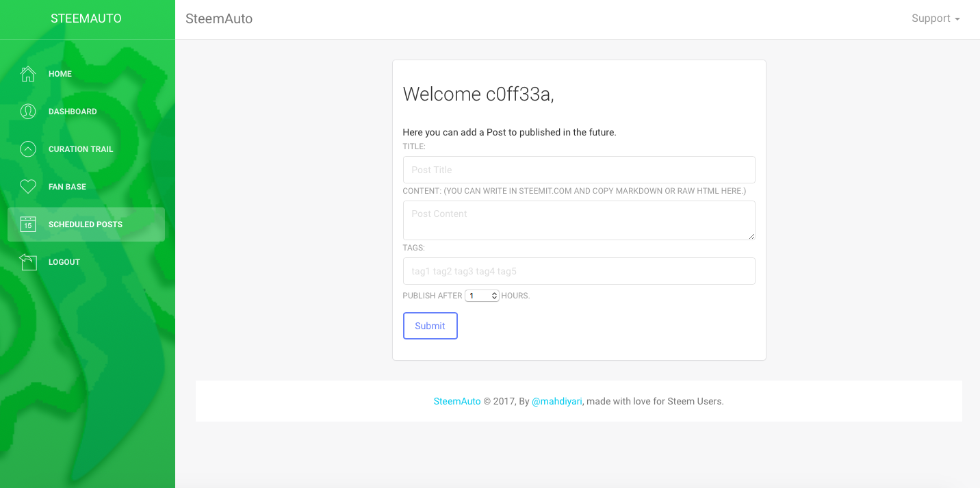This screenshot has height=488, width=980.
Task: Open the SteemAuto footer link
Action: [457, 401]
